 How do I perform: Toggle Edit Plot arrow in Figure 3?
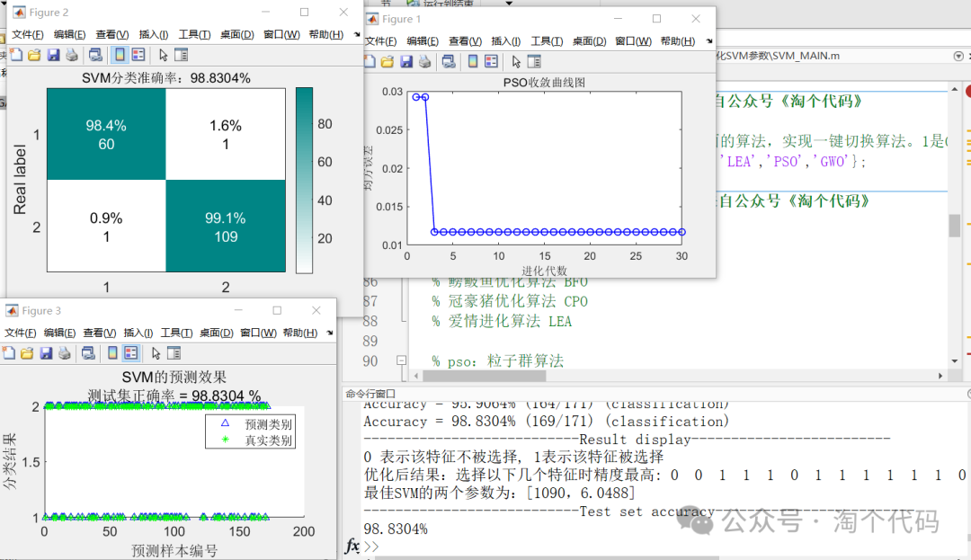[x=156, y=352]
